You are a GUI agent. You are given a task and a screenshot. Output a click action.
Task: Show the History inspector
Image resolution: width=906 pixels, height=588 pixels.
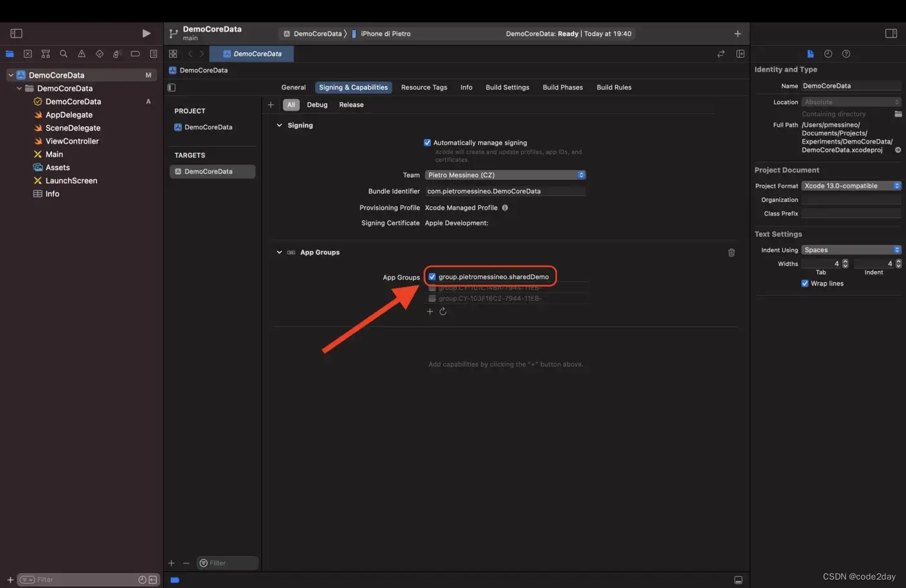click(828, 54)
